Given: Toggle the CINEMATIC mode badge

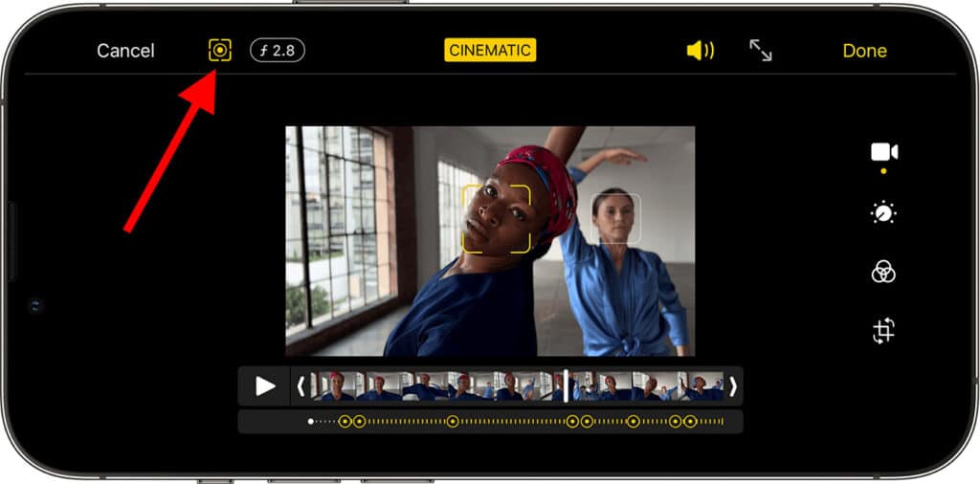Looking at the screenshot, I should pyautogui.click(x=490, y=51).
